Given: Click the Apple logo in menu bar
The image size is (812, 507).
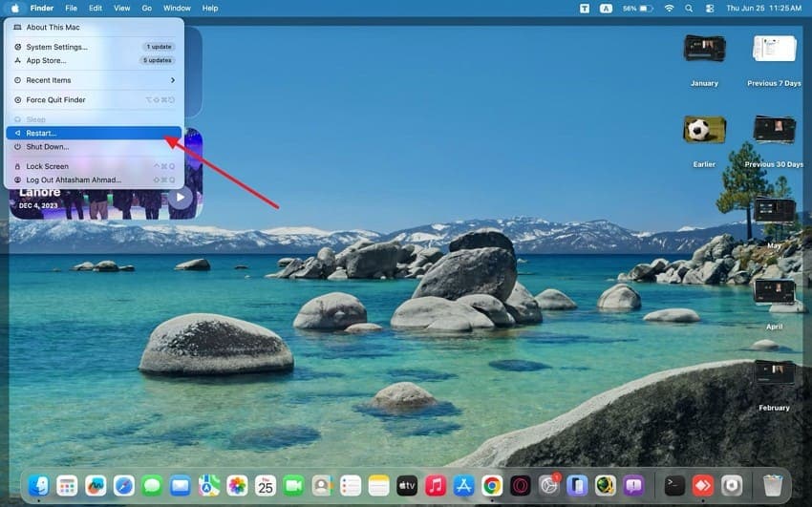Looking at the screenshot, I should coord(15,9).
